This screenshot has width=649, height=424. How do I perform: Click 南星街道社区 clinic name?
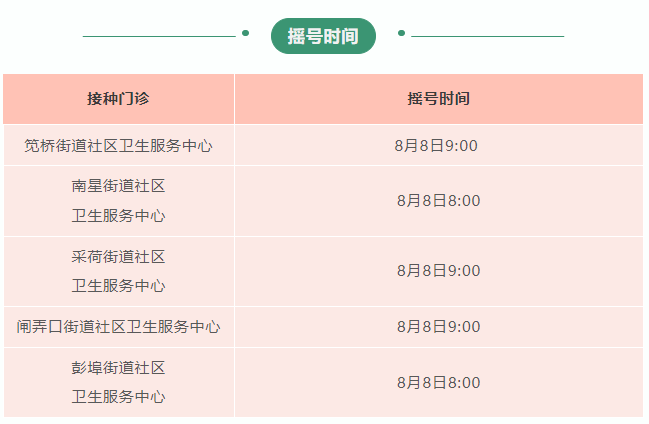(x=118, y=186)
